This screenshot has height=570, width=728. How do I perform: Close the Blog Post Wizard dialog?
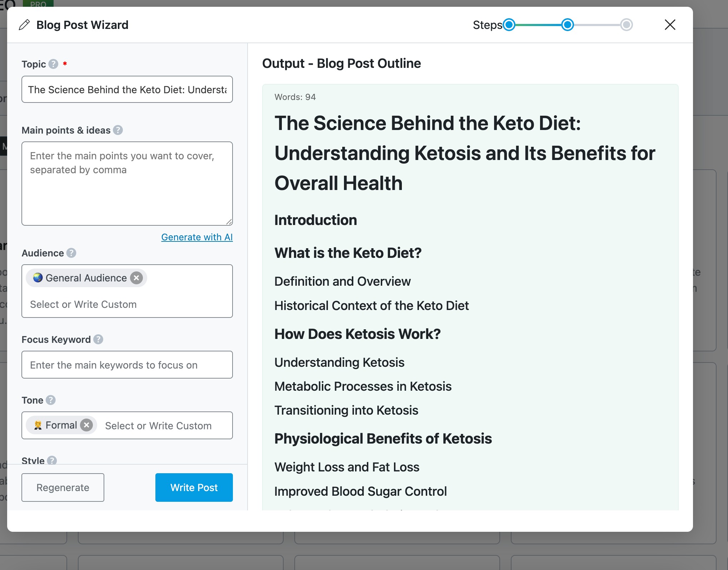pyautogui.click(x=670, y=25)
